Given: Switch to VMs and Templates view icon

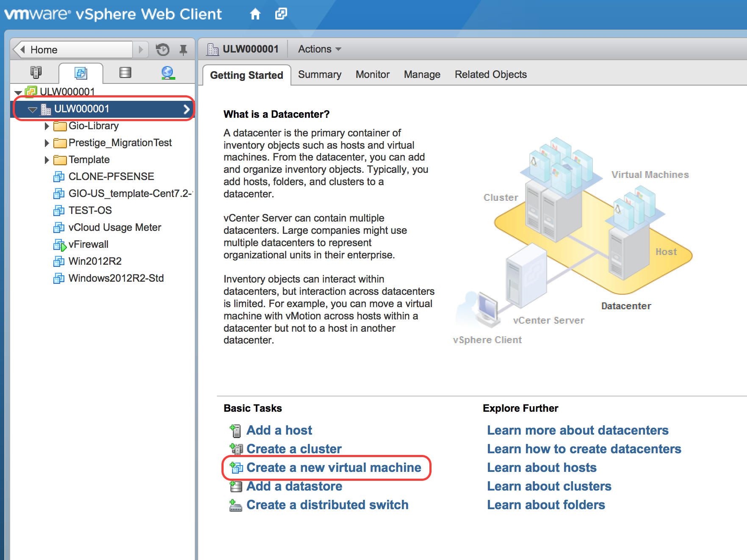Looking at the screenshot, I should coord(80,73).
